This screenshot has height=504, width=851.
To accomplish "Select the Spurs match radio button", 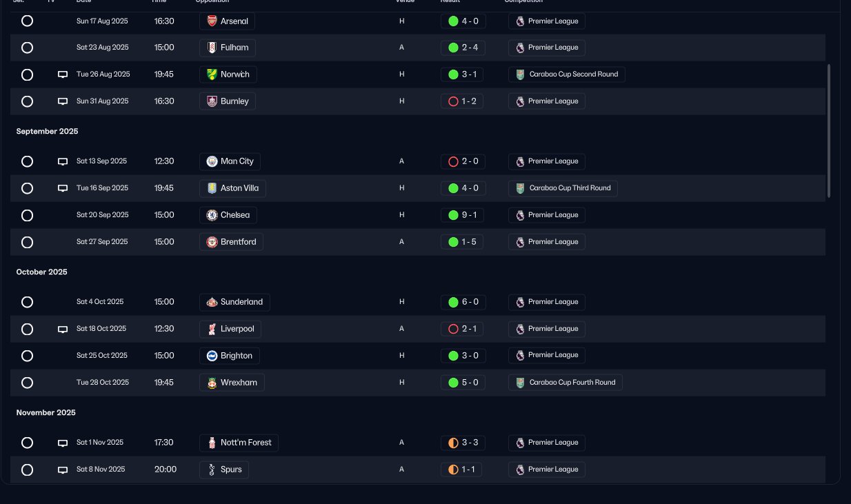I will [x=27, y=470].
